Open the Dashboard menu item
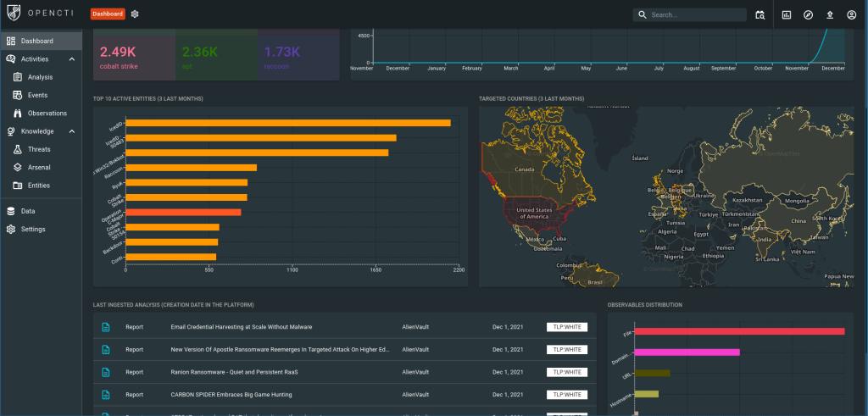Image resolution: width=868 pixels, height=416 pixels. [x=41, y=41]
